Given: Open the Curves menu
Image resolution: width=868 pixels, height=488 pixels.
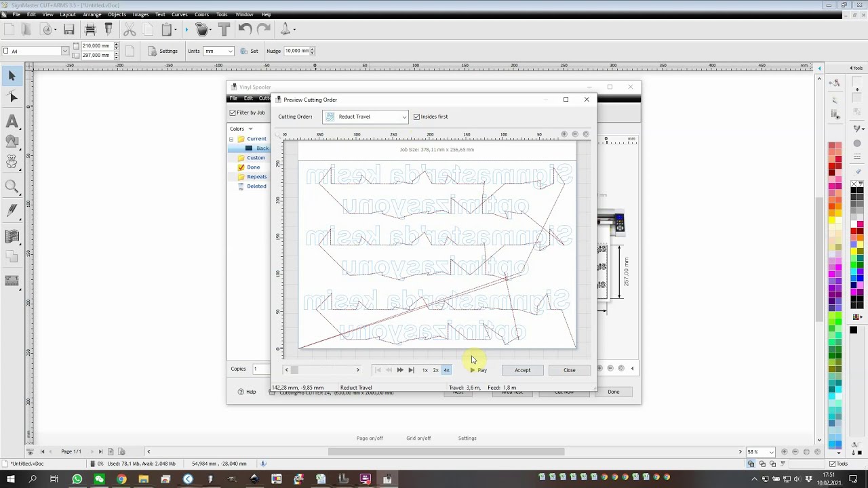Looking at the screenshot, I should [180, 14].
